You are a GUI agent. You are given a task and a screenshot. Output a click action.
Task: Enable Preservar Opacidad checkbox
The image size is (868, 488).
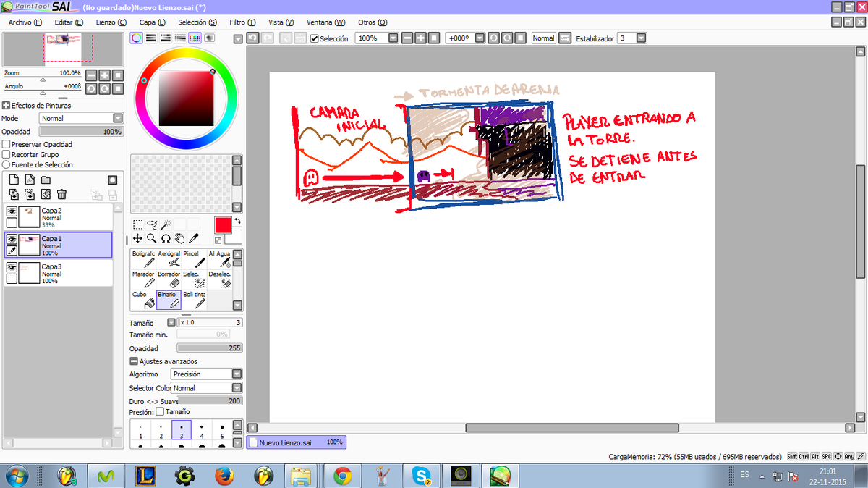pyautogui.click(x=6, y=145)
